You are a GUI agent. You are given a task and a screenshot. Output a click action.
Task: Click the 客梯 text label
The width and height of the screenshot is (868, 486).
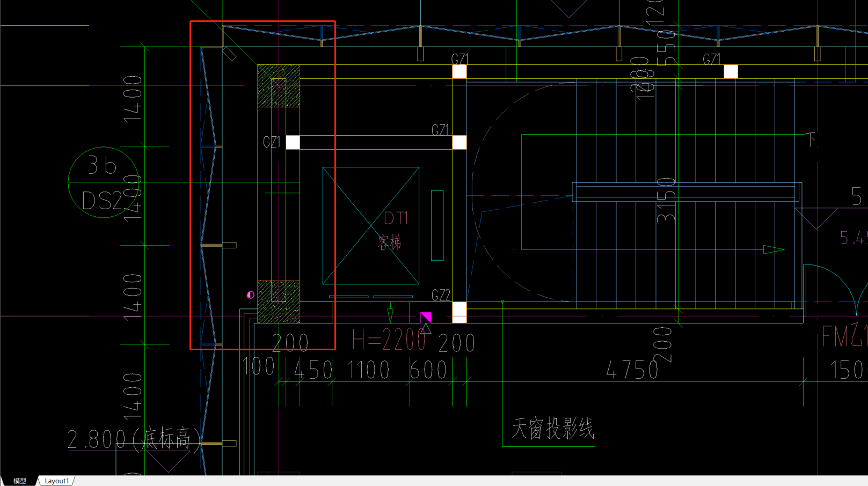coord(390,242)
